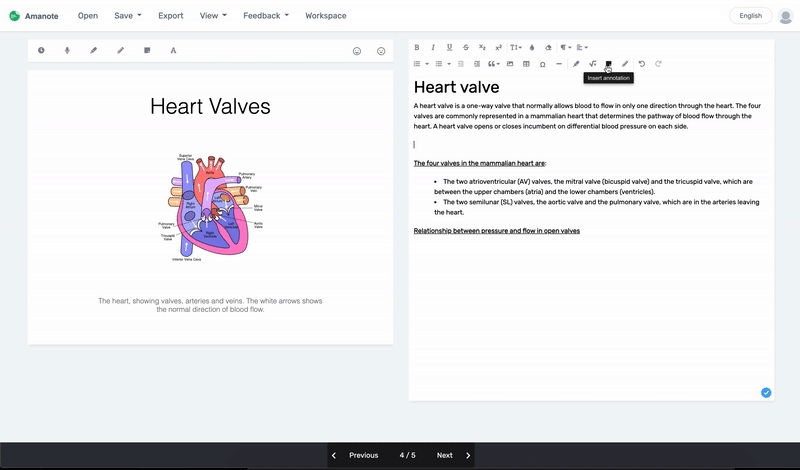Open the text color droplet picker
This screenshot has width=800, height=470.
pos(532,47)
